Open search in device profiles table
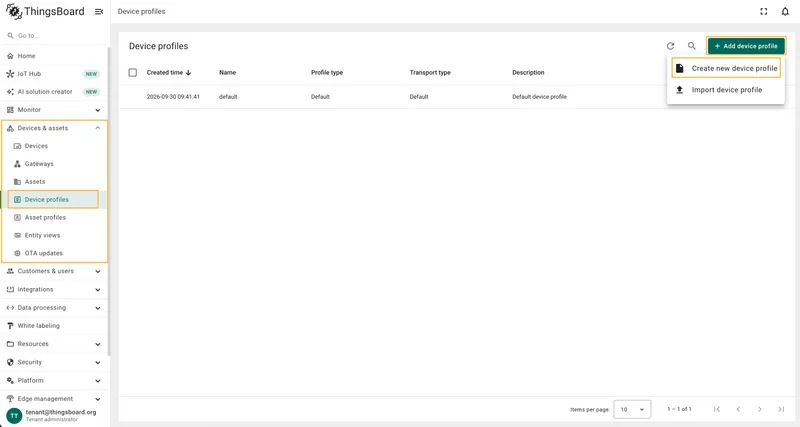The height and width of the screenshot is (427, 800). coord(691,46)
